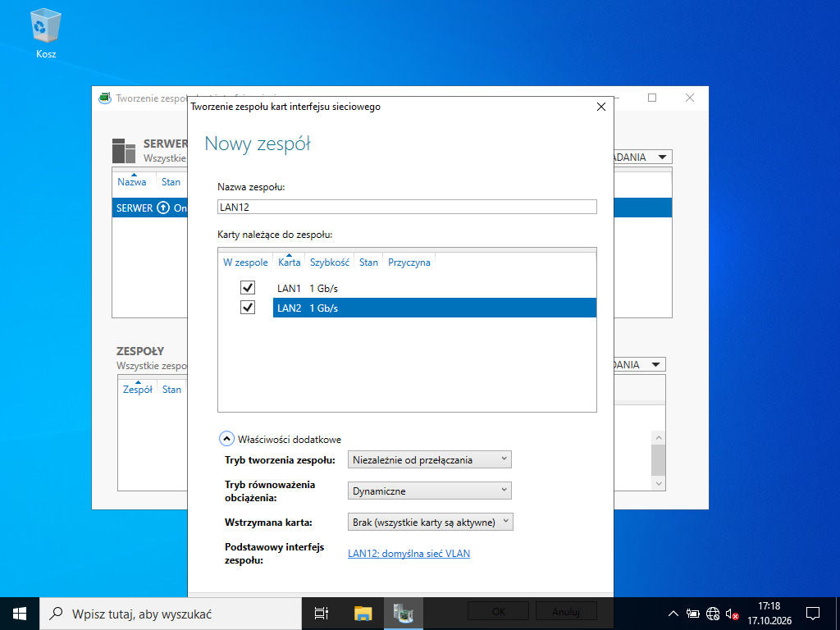840x630 pixels.
Task: Click the Windows Start button
Action: tap(20, 614)
